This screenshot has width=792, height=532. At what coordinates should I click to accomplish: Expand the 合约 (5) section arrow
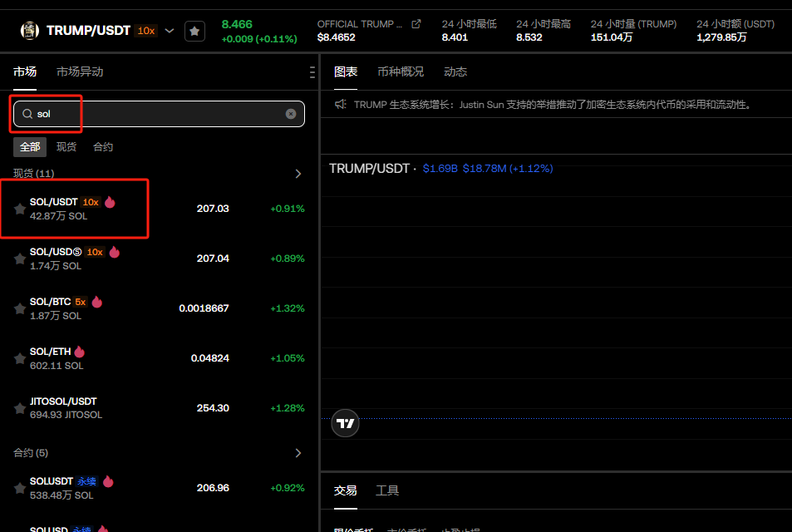[x=298, y=453]
